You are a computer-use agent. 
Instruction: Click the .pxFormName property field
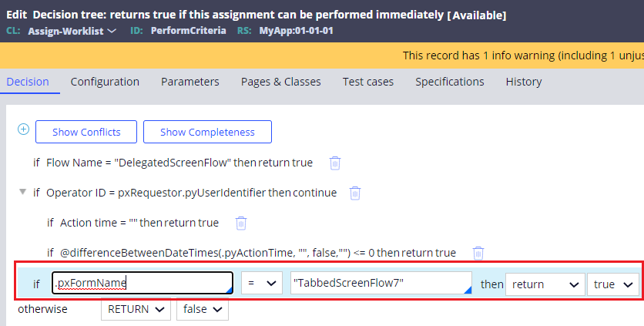(143, 284)
